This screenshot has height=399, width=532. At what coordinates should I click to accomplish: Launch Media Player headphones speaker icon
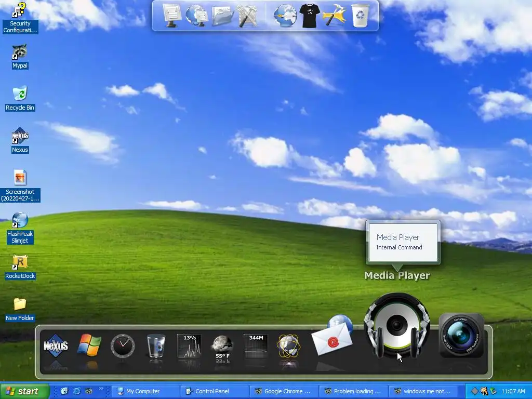pyautogui.click(x=396, y=325)
